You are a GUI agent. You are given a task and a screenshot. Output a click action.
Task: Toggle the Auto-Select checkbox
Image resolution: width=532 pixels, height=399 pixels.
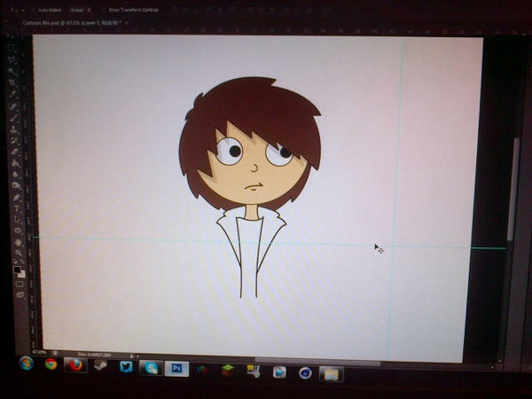(35, 11)
